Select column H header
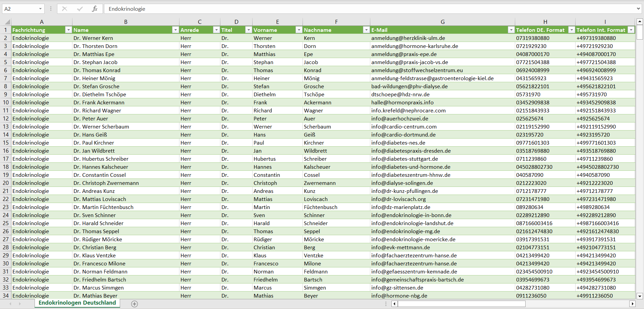Image resolution: width=644 pixels, height=309 pixels. pos(545,22)
